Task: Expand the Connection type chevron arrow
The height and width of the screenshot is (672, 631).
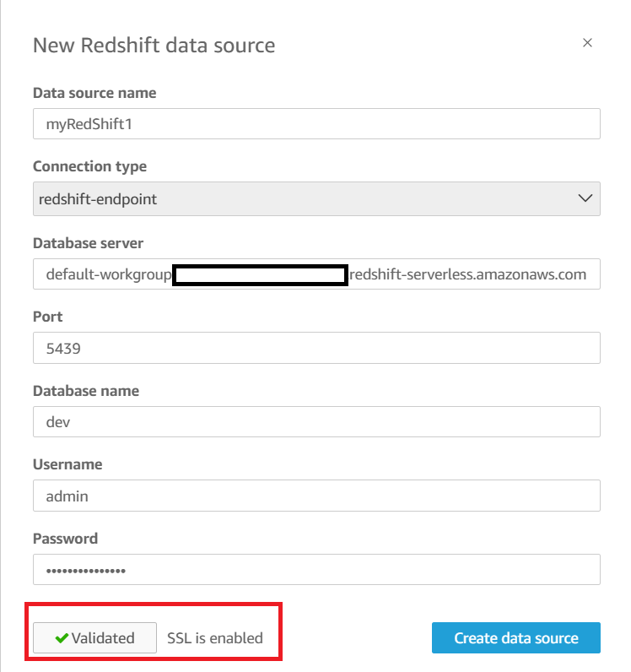Action: 585,198
